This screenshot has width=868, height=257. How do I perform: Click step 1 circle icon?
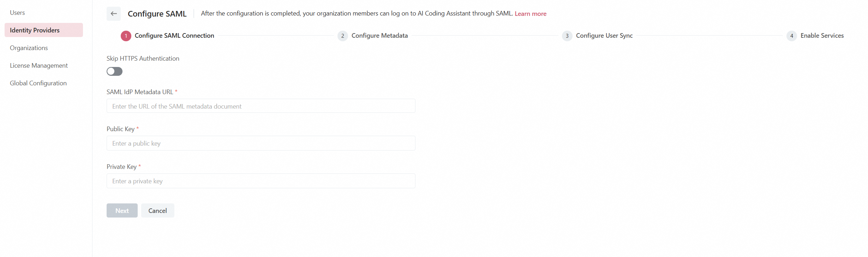tap(126, 36)
